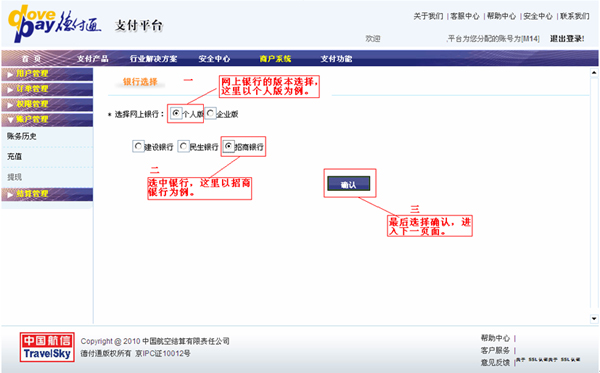Click 帮助中心 top link
This screenshot has height=373, width=600.
tap(501, 16)
